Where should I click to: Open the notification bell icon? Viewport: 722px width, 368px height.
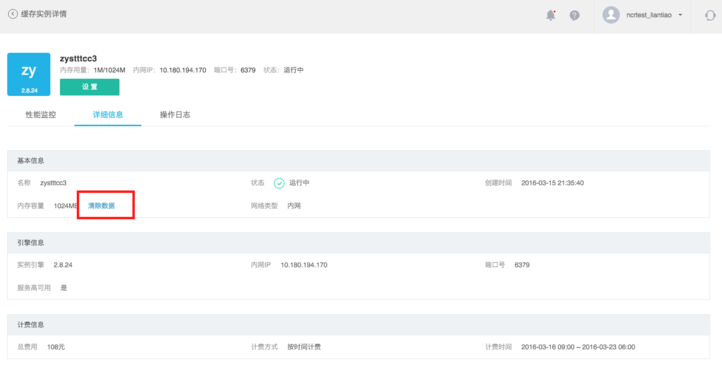point(551,15)
